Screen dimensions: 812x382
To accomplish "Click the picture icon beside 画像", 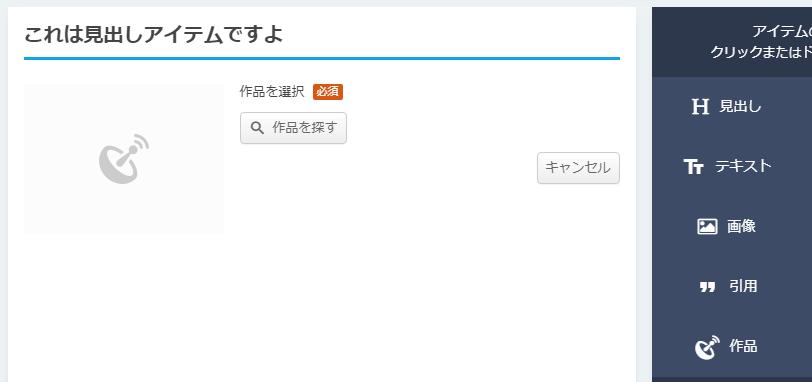I will (707, 226).
